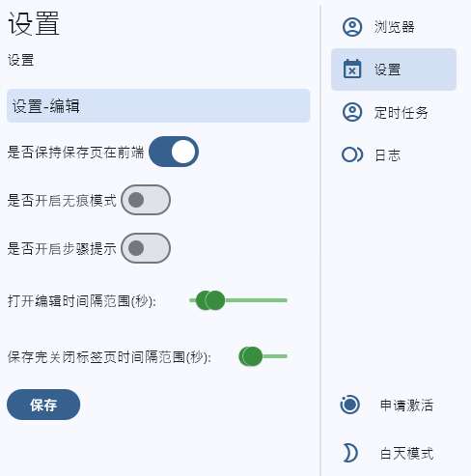The height and width of the screenshot is (476, 471).
Task: Click the 申请激活 link text
Action: click(406, 405)
